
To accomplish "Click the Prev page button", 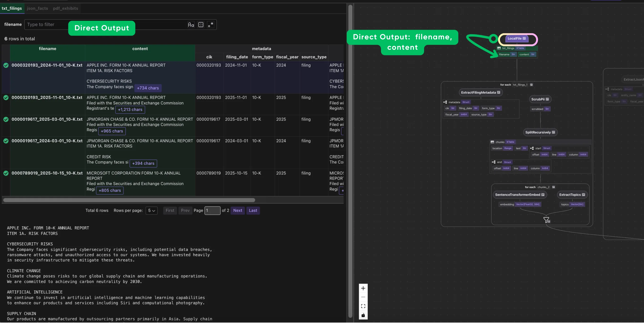I will click(185, 211).
